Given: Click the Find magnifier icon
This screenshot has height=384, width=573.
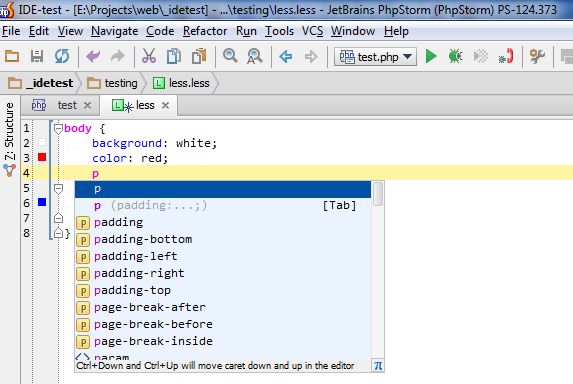Looking at the screenshot, I should point(230,56).
